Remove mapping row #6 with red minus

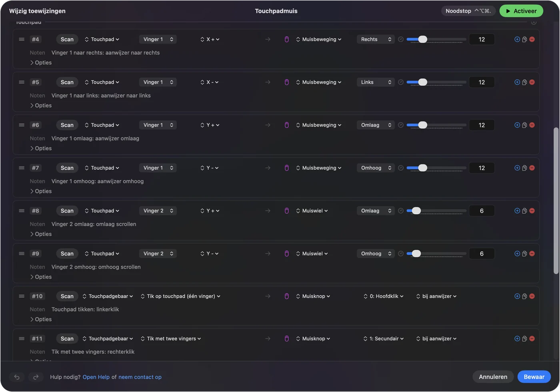click(532, 125)
